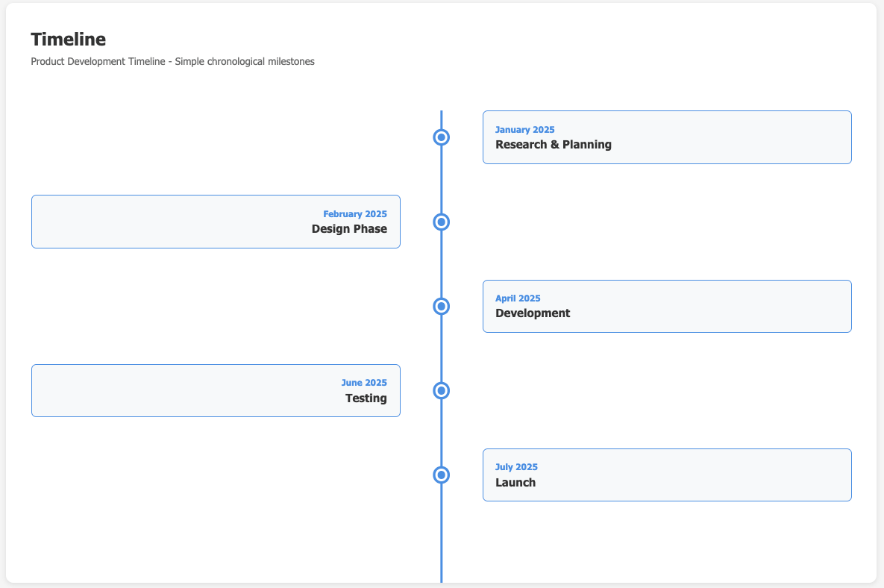Click the January 2025 date label

click(525, 129)
